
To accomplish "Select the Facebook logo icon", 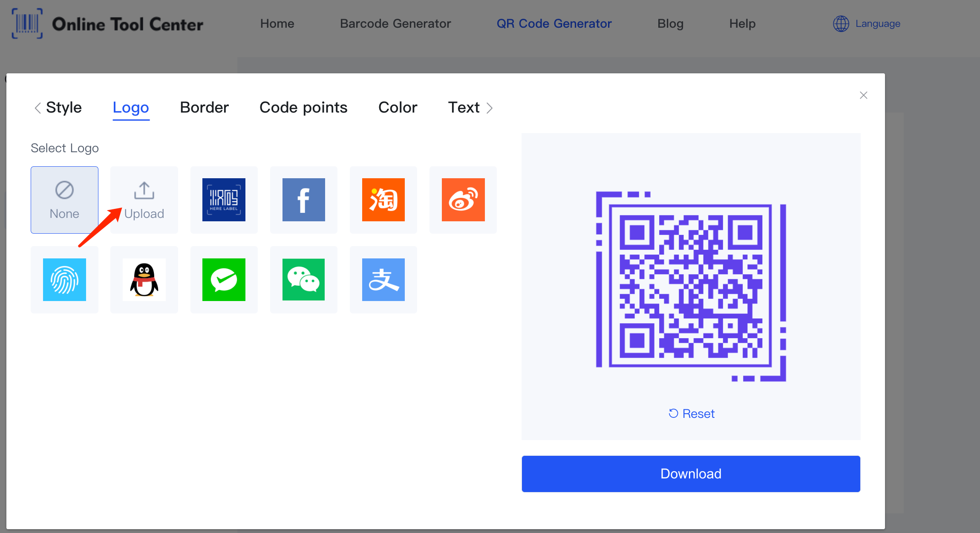I will (303, 200).
